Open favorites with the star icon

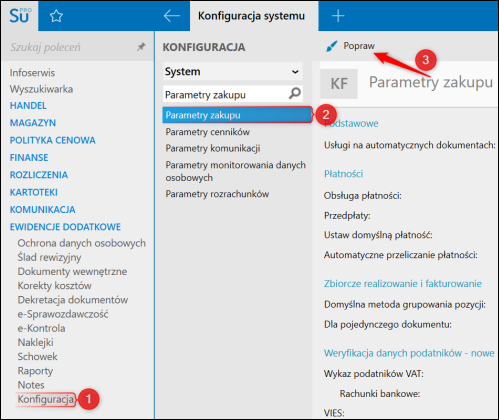coord(56,16)
